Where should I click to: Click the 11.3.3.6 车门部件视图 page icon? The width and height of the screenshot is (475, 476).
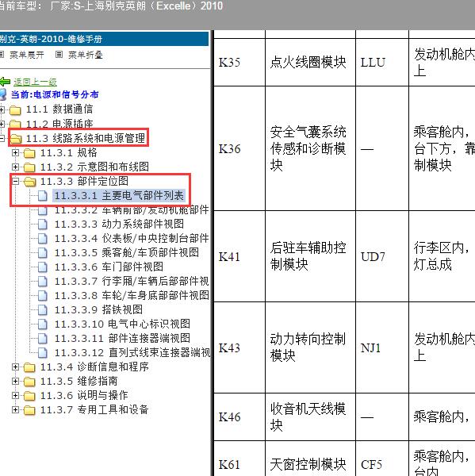[43, 267]
